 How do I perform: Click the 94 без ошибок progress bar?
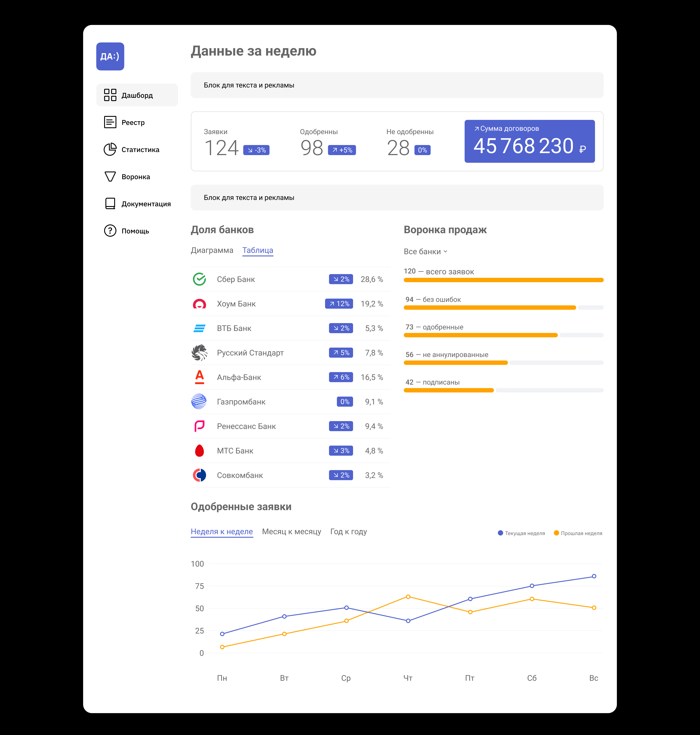490,308
